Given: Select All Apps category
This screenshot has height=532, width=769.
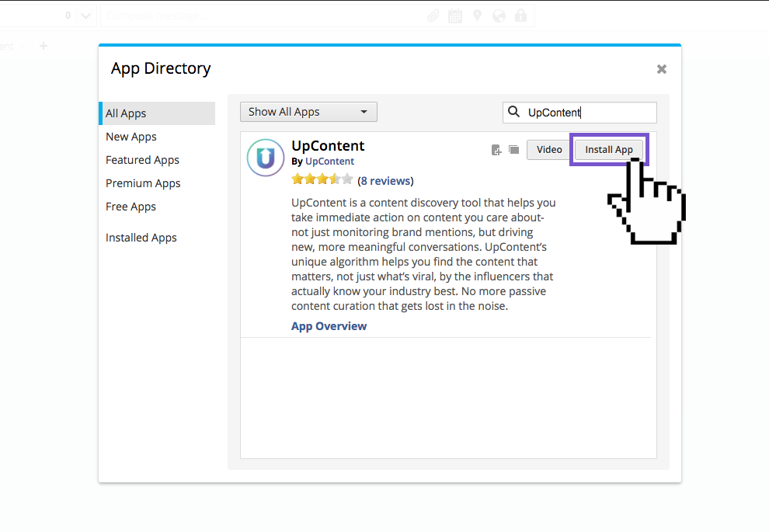Looking at the screenshot, I should (157, 113).
